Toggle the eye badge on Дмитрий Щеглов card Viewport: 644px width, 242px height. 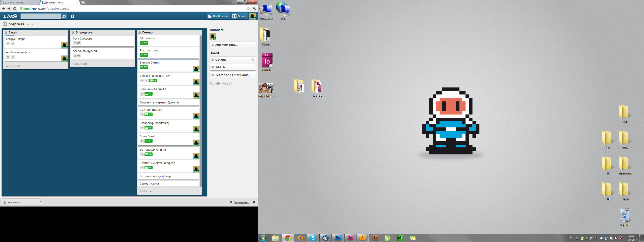tap(141, 114)
